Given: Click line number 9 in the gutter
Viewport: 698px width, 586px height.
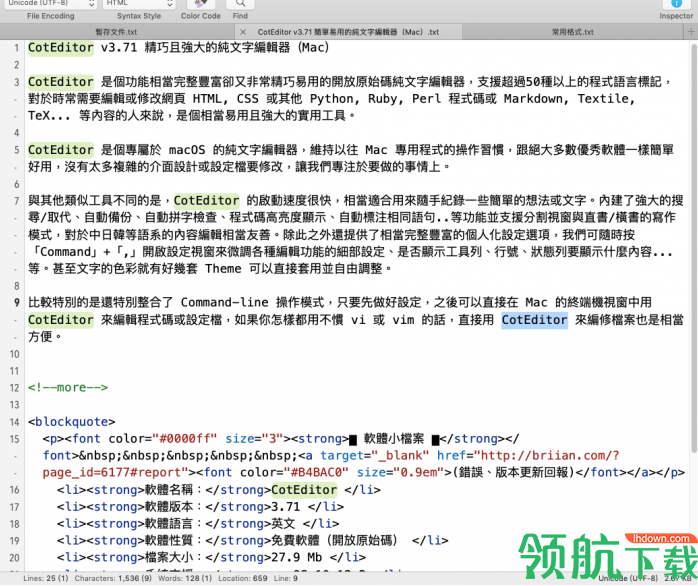Looking at the screenshot, I should tap(16, 303).
